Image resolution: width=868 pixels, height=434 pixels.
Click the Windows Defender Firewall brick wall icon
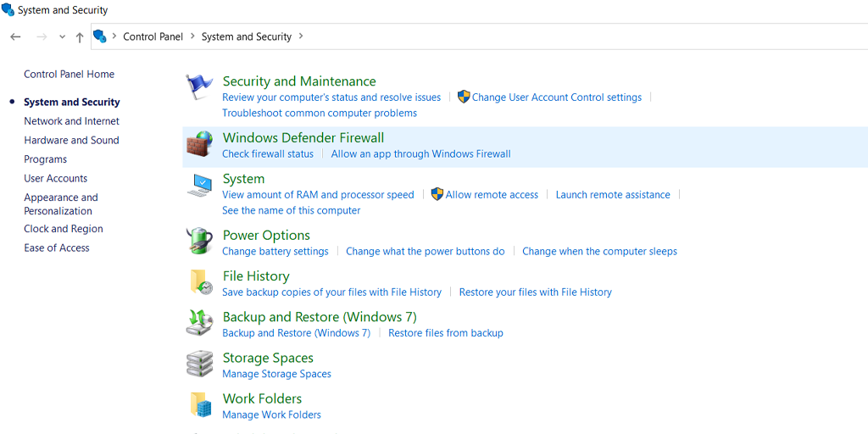click(199, 144)
